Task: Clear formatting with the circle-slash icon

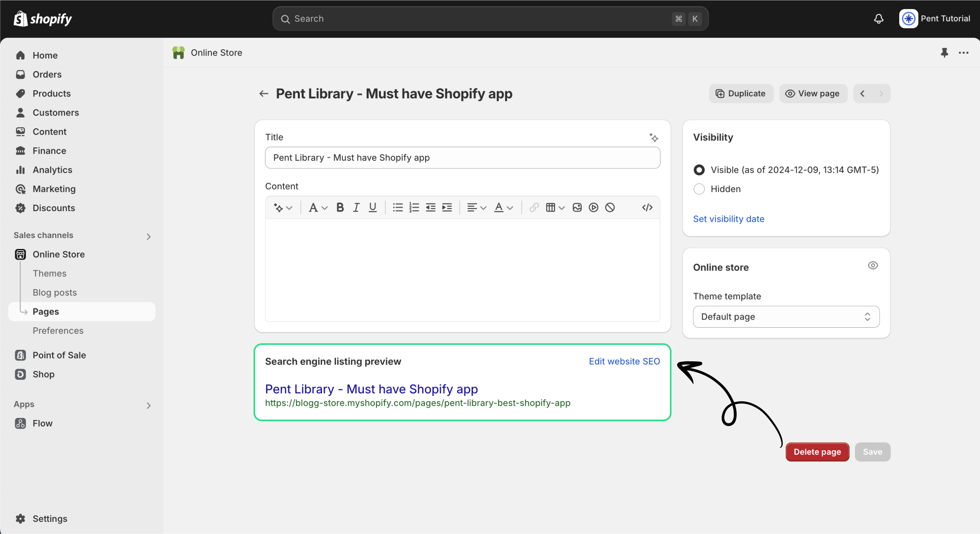Action: [610, 208]
